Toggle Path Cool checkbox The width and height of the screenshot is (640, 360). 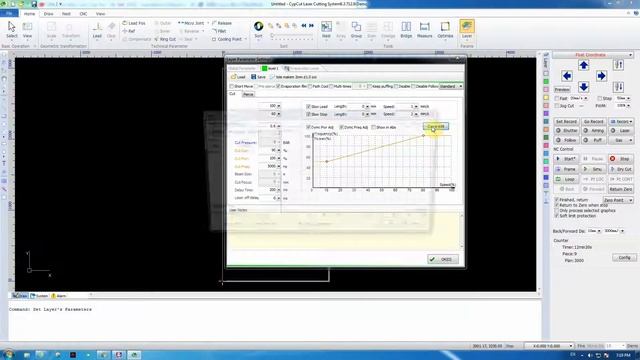(x=310, y=87)
